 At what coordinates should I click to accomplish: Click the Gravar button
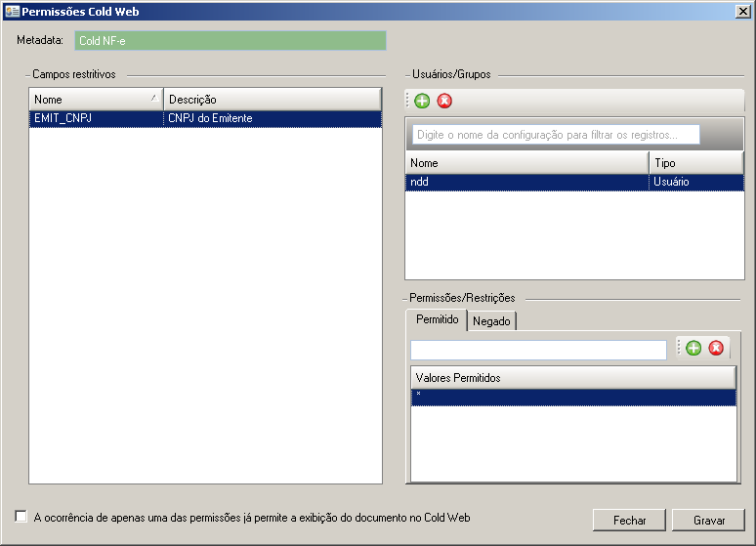tap(709, 521)
